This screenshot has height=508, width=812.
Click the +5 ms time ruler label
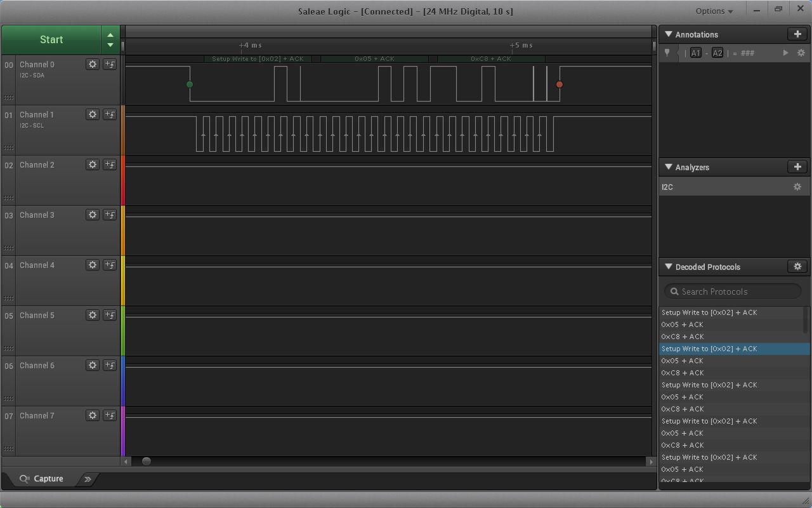(521, 45)
